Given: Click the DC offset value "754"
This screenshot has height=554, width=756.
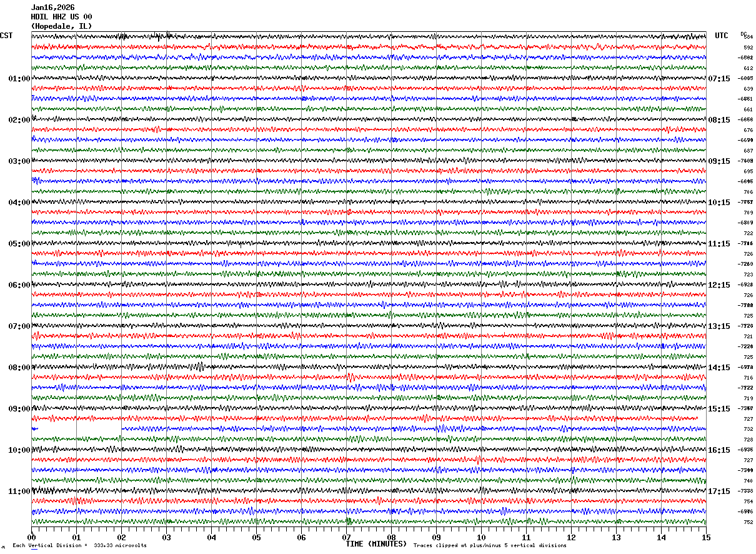Looking at the screenshot, I should click(x=748, y=501).
